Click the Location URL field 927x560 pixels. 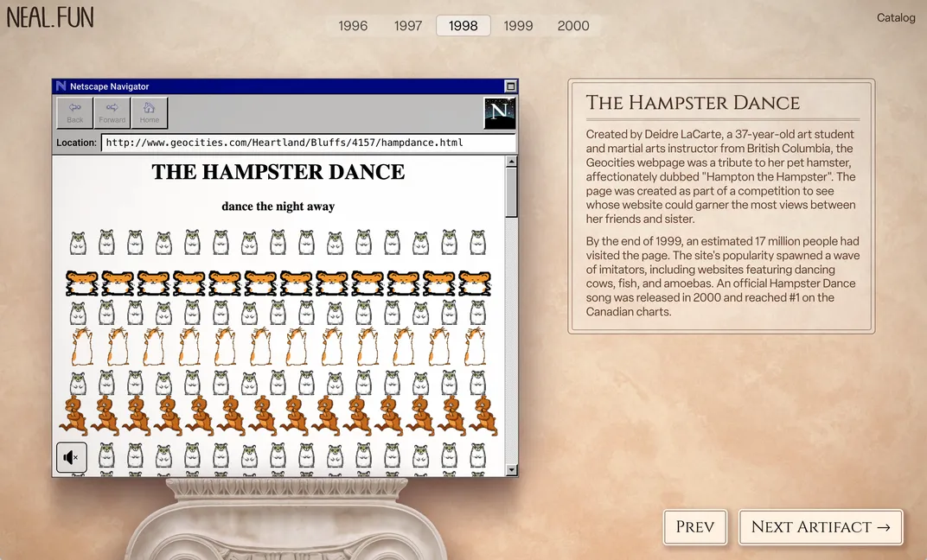coord(309,143)
